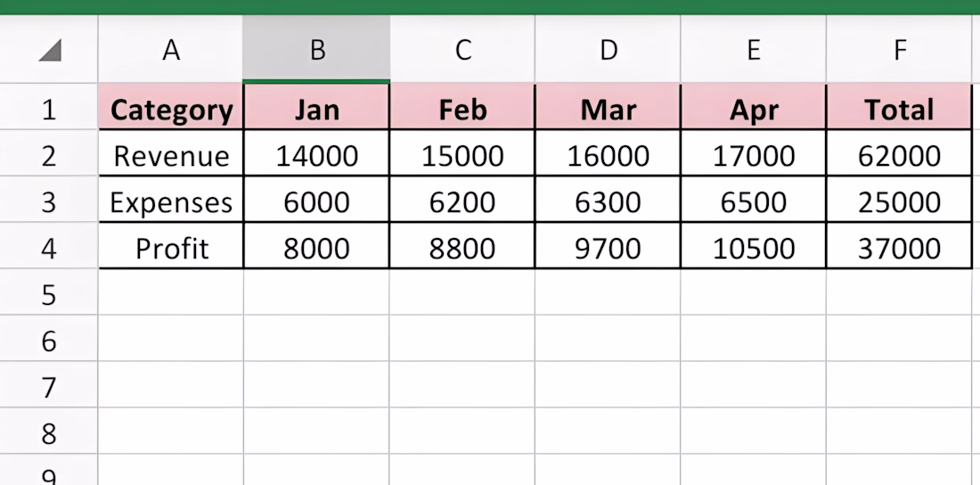Viewport: 980px width, 485px height.
Task: Select row 4 header
Action: (x=49, y=249)
